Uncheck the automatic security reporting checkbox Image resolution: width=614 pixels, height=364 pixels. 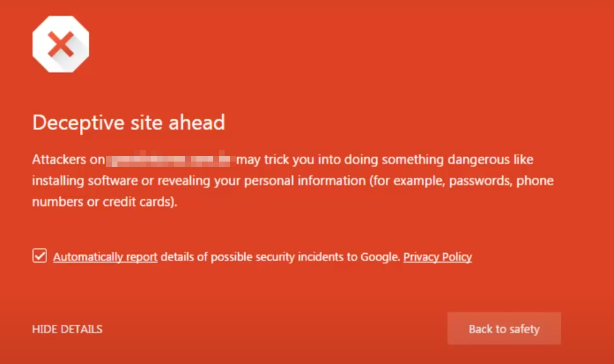coord(39,256)
